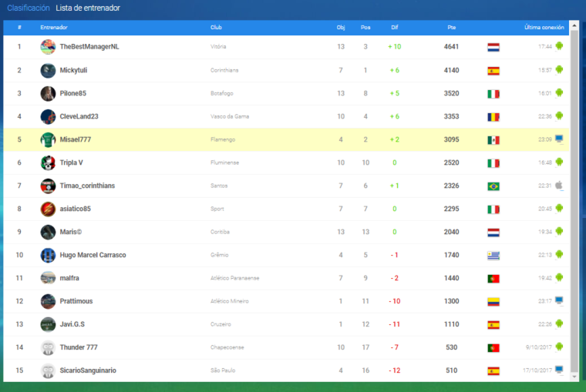Sort by Club column header
Viewport: 586px width, 392px height.
(216, 27)
